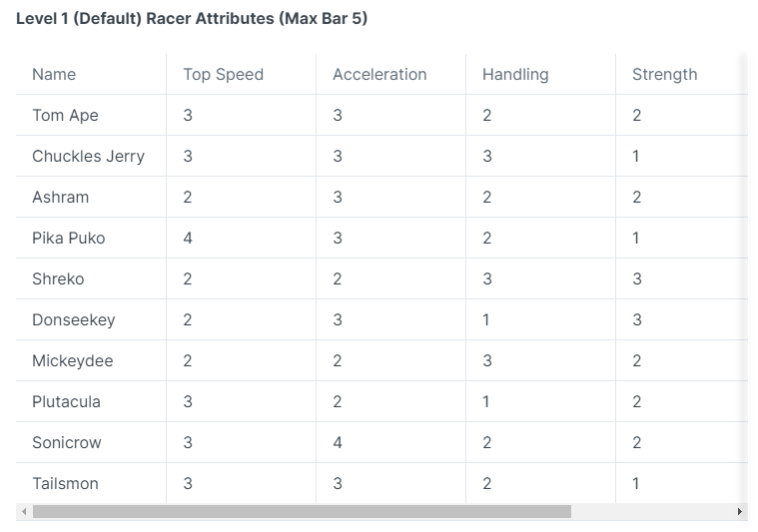Click Ashram's Top Speed value 2
The width and height of the screenshot is (758, 532).
point(188,198)
